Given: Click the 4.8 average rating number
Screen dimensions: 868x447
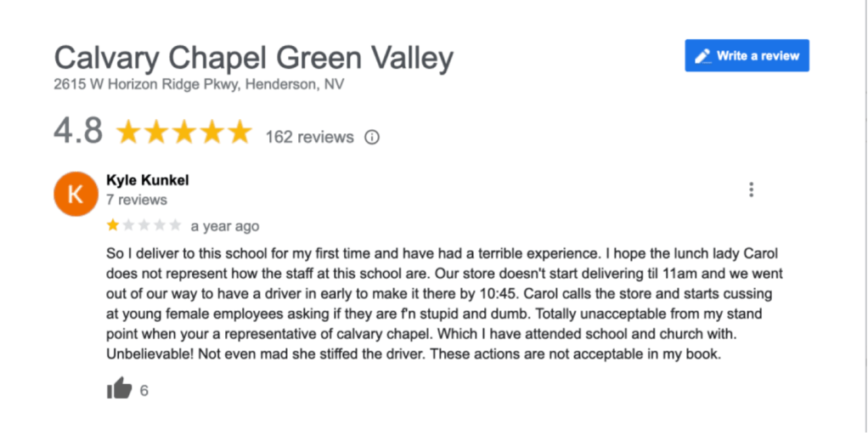Looking at the screenshot, I should [78, 132].
